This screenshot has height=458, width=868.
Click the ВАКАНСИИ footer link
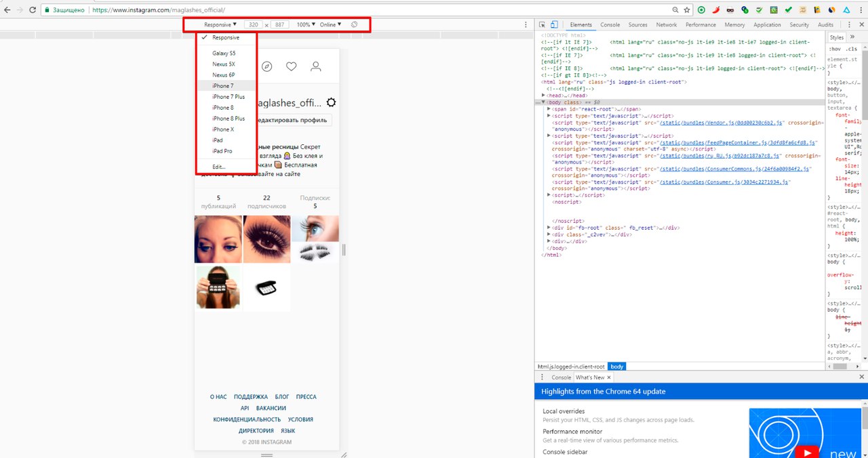(271, 409)
